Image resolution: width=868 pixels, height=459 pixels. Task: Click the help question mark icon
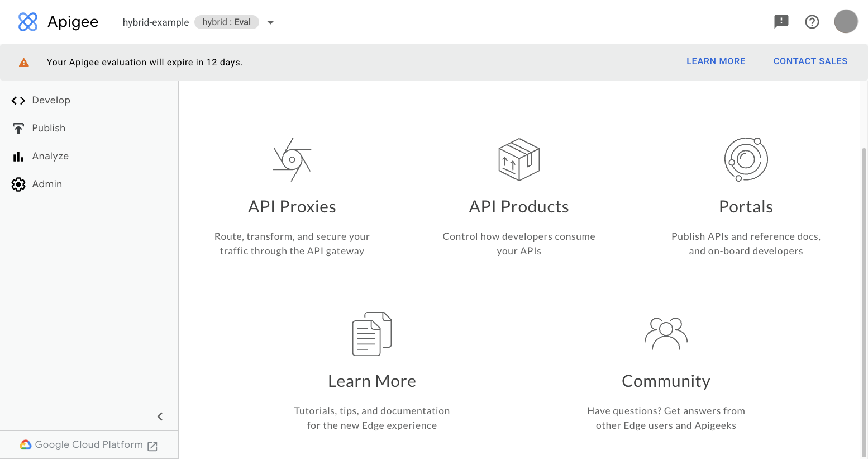[x=812, y=21]
